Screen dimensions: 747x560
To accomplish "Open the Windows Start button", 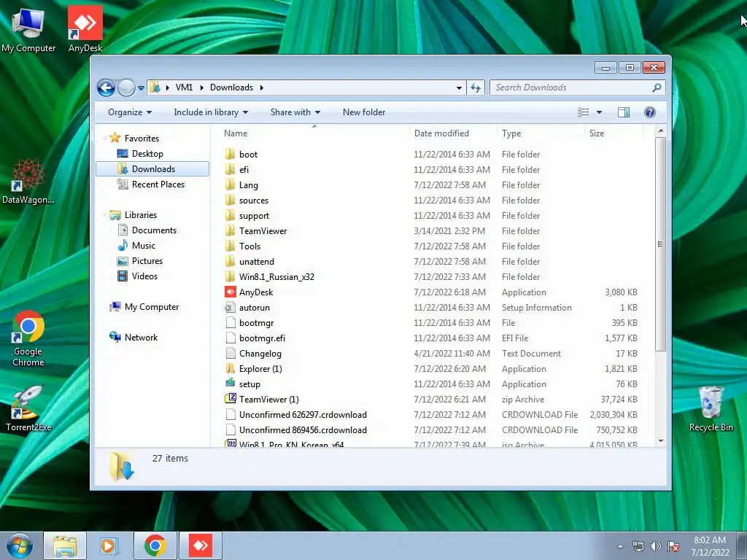I will 20,545.
